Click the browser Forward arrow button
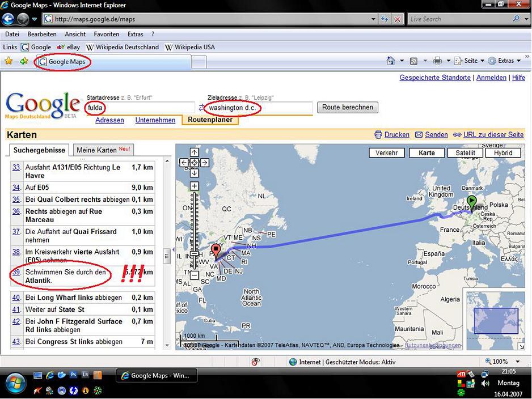This screenshot has width=532, height=399. (23, 19)
